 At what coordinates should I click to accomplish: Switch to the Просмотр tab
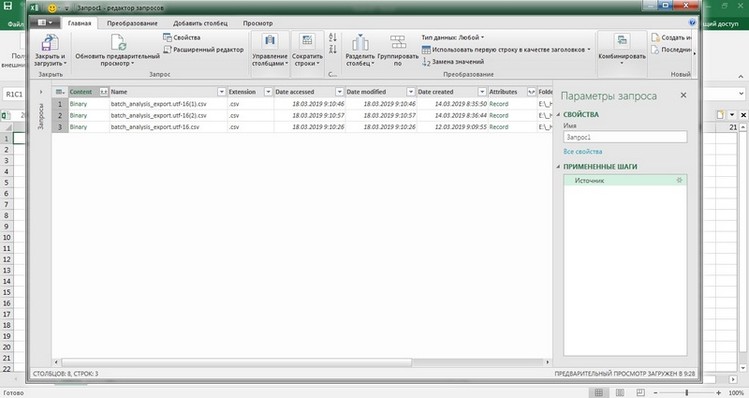coord(257,23)
